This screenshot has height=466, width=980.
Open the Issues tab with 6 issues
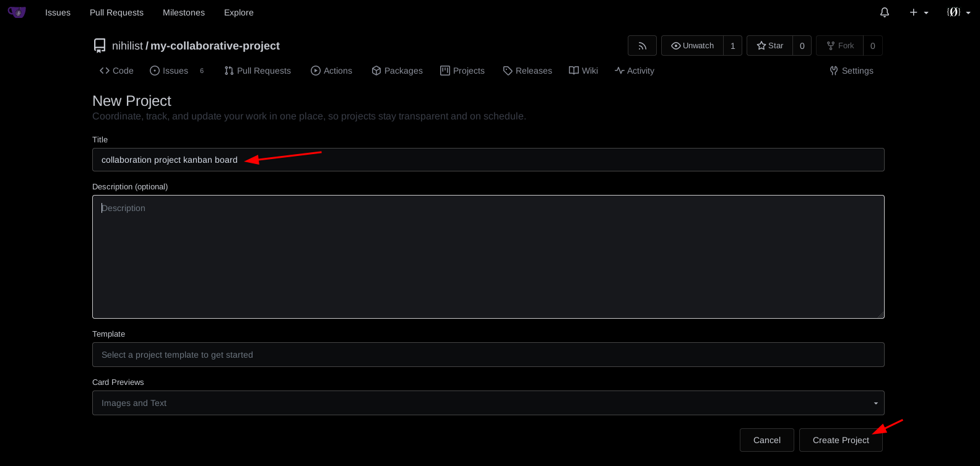pos(170,71)
